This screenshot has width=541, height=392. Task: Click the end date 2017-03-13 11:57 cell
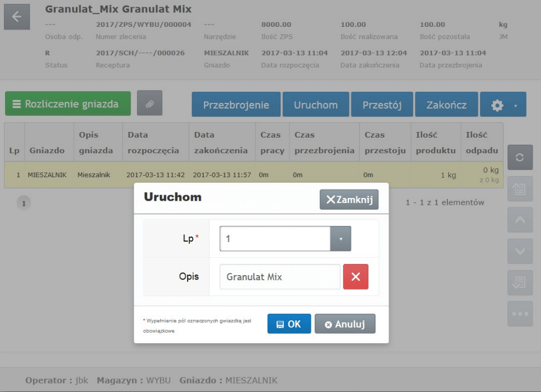[x=222, y=175]
